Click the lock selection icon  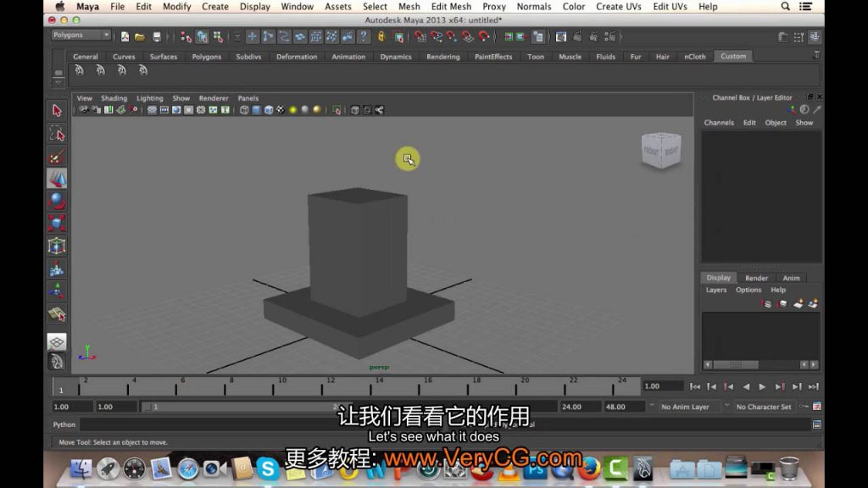(381, 36)
